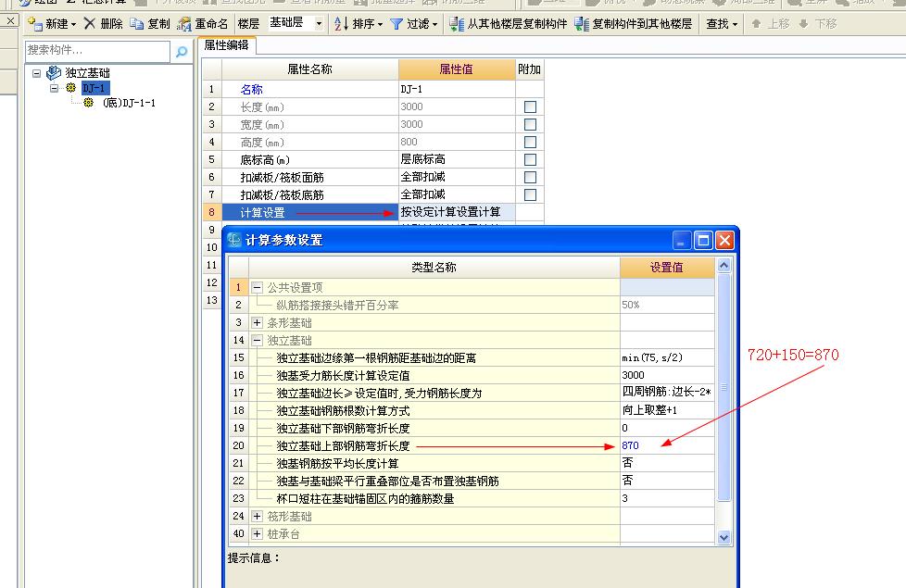Toggle 附加 checkbox for 底标高(m)
Screen dimensions: 906x588
[530, 159]
